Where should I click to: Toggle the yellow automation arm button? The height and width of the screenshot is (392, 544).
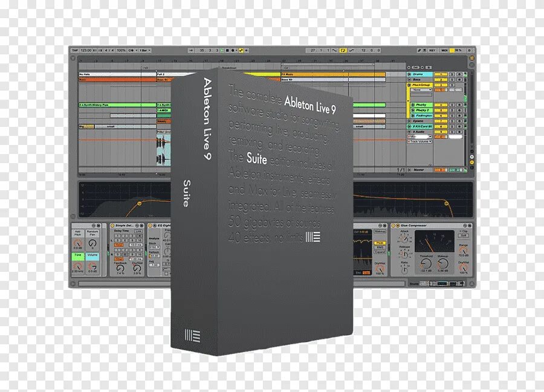point(241,50)
